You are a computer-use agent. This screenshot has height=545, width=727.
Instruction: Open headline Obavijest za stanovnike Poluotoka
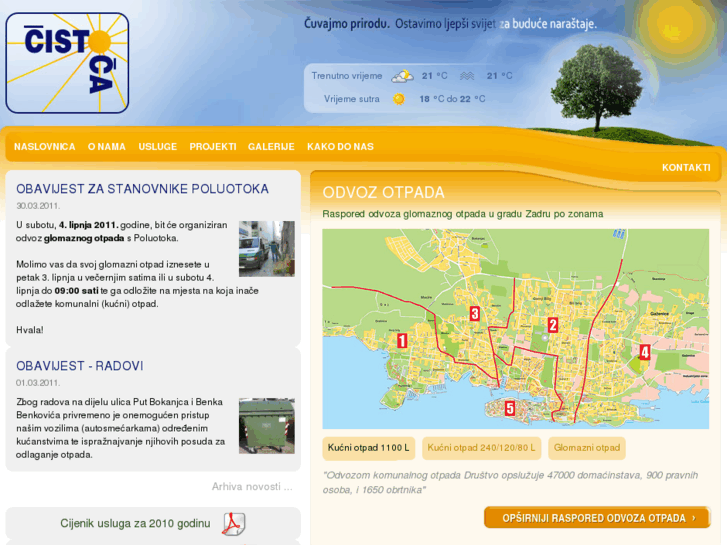pos(142,189)
